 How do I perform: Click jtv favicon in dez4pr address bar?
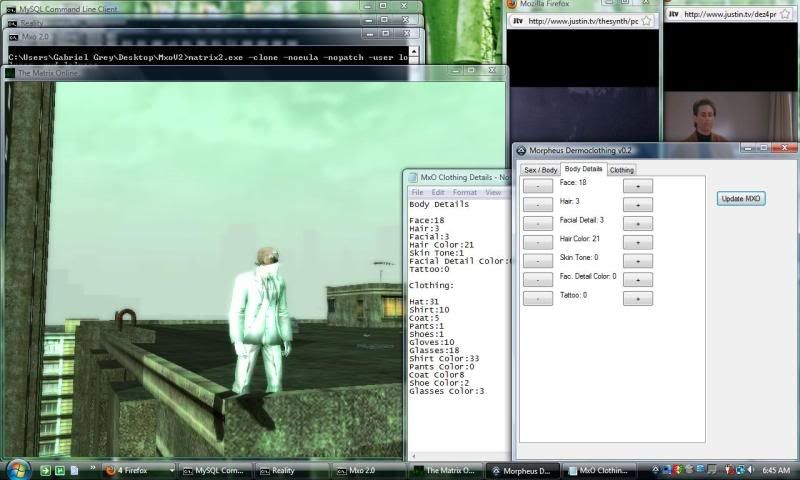(674, 14)
